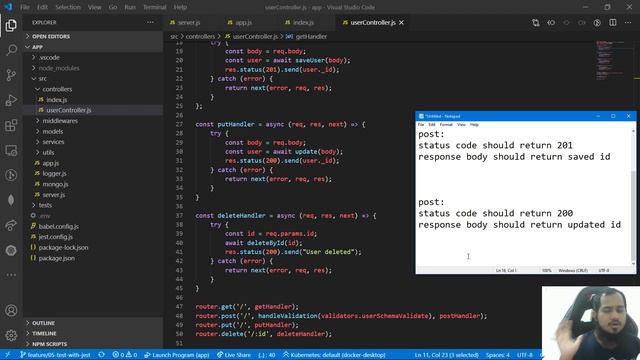640x360 pixels.
Task: Open index.js under controllers folder
Action: [93, 100]
